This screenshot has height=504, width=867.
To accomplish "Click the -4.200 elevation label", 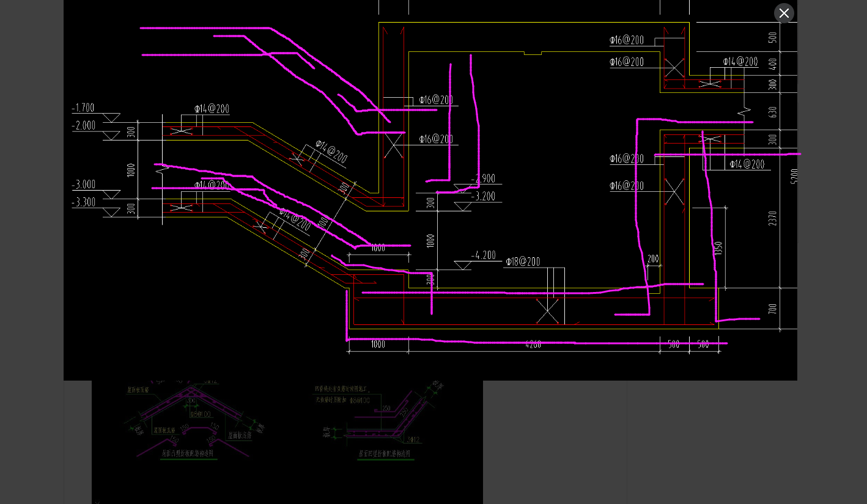I will (x=483, y=255).
